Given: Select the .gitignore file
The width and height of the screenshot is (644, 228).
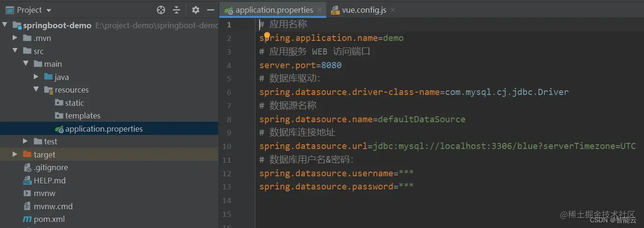Looking at the screenshot, I should [x=51, y=167].
